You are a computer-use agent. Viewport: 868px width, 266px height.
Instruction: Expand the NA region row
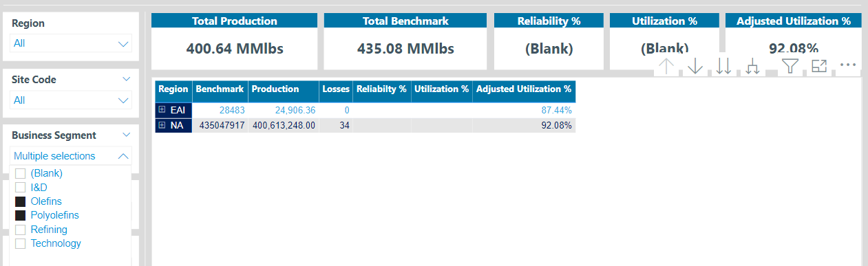[x=162, y=125]
